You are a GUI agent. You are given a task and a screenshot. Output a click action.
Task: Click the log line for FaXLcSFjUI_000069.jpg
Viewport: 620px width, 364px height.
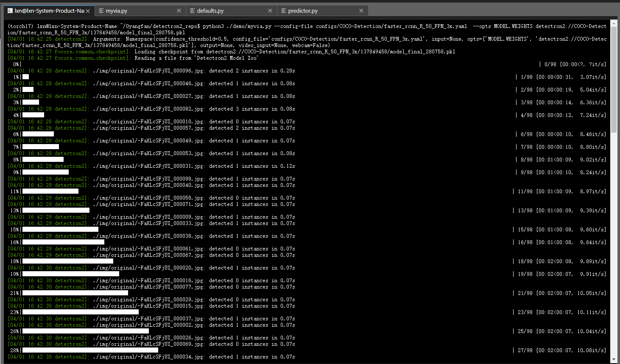coord(151,344)
